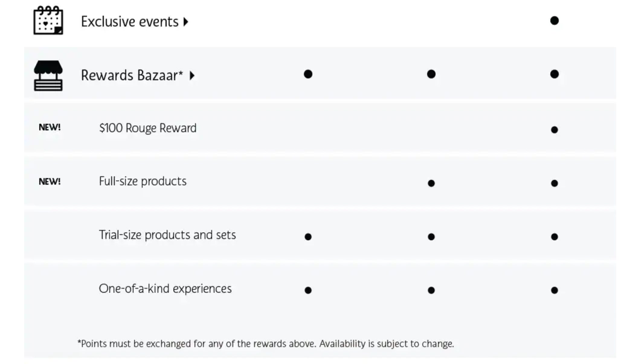Select the One-of-a-kind experiences label
The image size is (644, 364).
pos(165,289)
